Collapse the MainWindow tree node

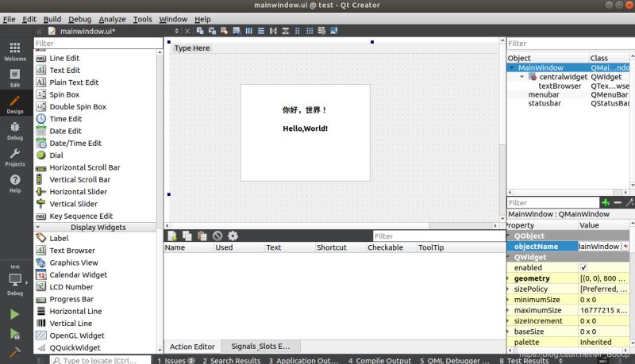coord(512,68)
